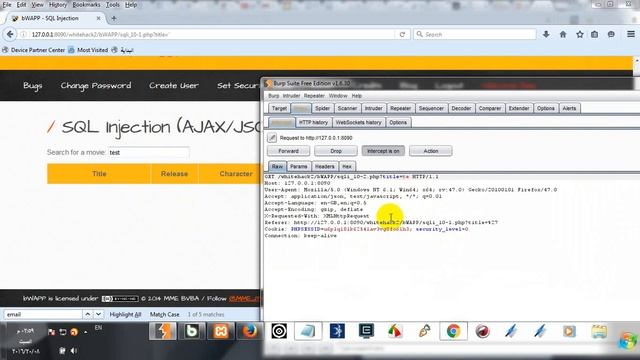Click the Windows Start orb
The height and width of the screenshot is (360, 640).
coord(627,341)
